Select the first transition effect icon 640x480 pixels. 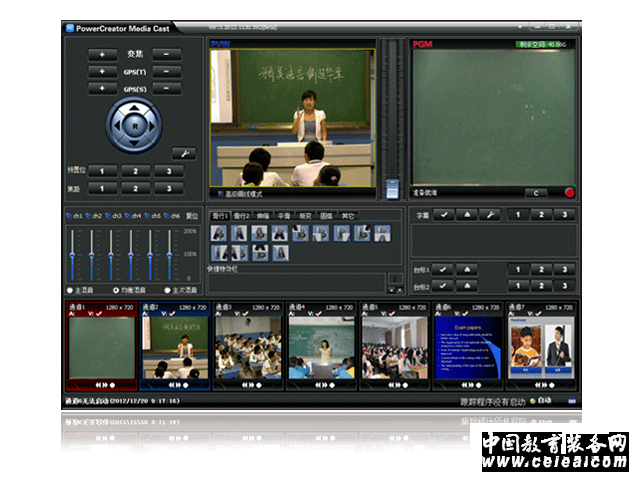(x=218, y=233)
